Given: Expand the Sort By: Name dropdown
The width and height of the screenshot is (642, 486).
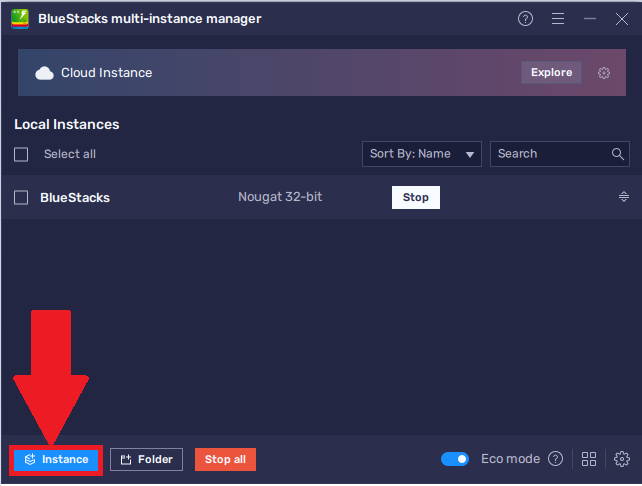Looking at the screenshot, I should tap(422, 154).
